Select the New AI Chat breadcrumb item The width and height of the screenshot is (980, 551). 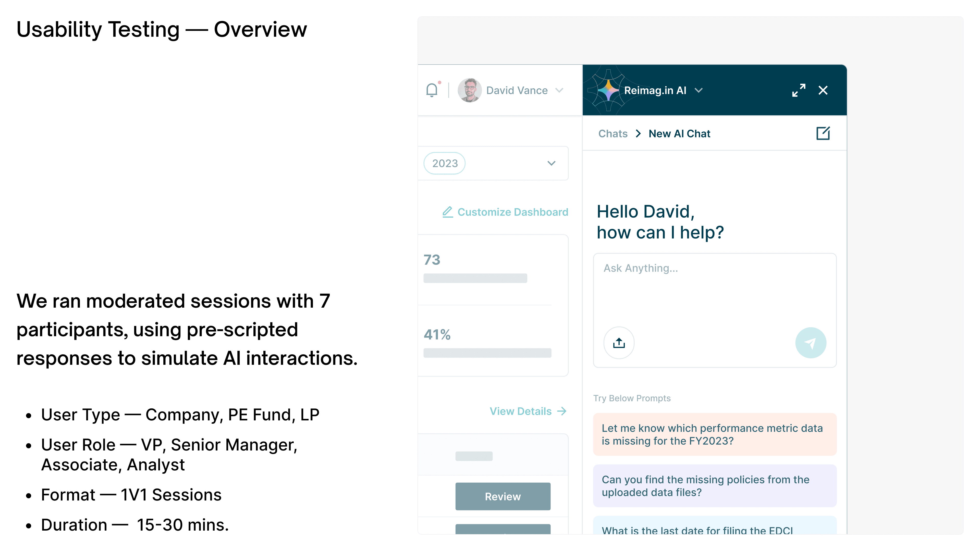pyautogui.click(x=679, y=133)
